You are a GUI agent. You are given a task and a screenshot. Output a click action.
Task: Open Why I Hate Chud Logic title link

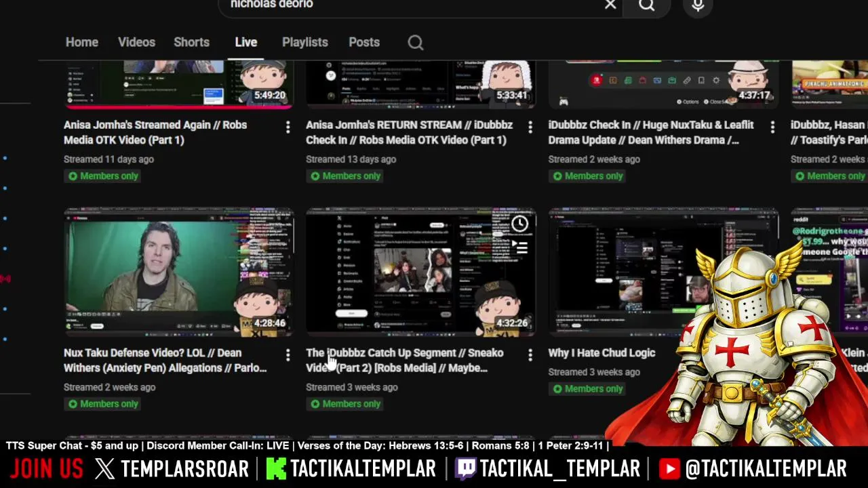(x=601, y=353)
